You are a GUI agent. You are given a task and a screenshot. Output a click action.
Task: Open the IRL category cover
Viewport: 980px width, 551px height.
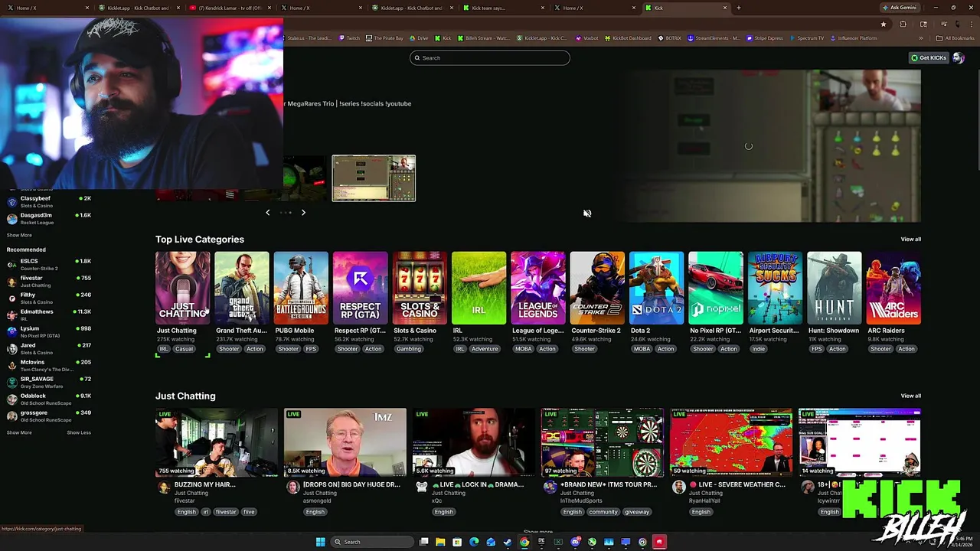(479, 288)
